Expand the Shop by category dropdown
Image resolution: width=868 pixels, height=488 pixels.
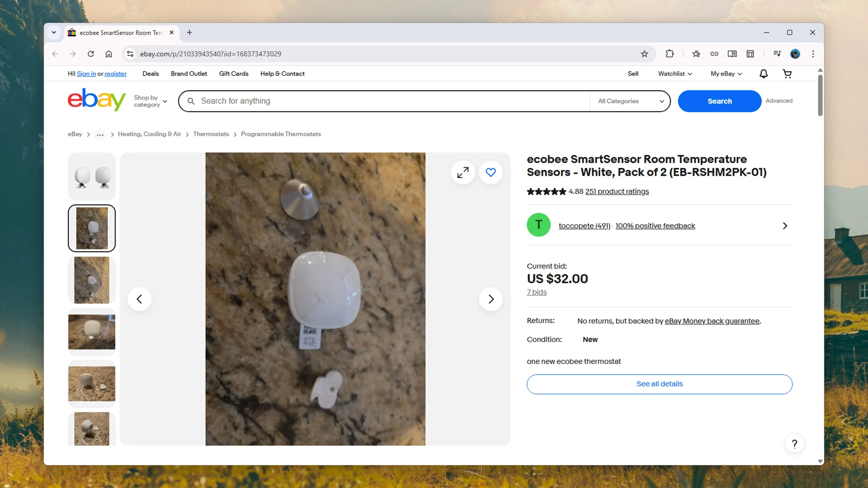[150, 101]
